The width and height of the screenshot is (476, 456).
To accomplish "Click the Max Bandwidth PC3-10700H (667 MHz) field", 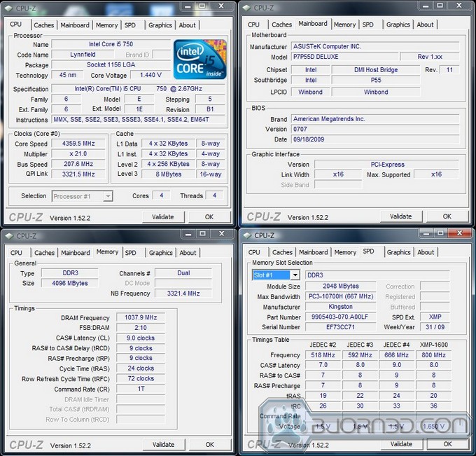I will pos(340,296).
